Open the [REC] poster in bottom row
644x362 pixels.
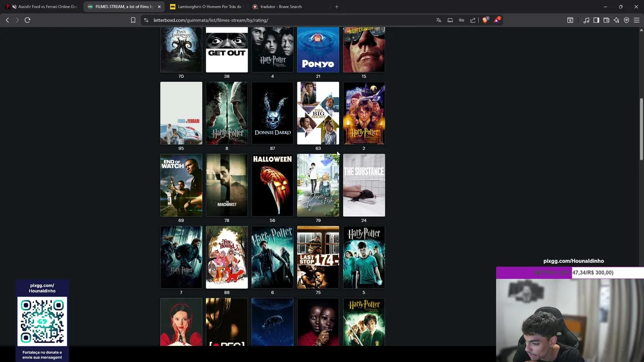[227, 322]
